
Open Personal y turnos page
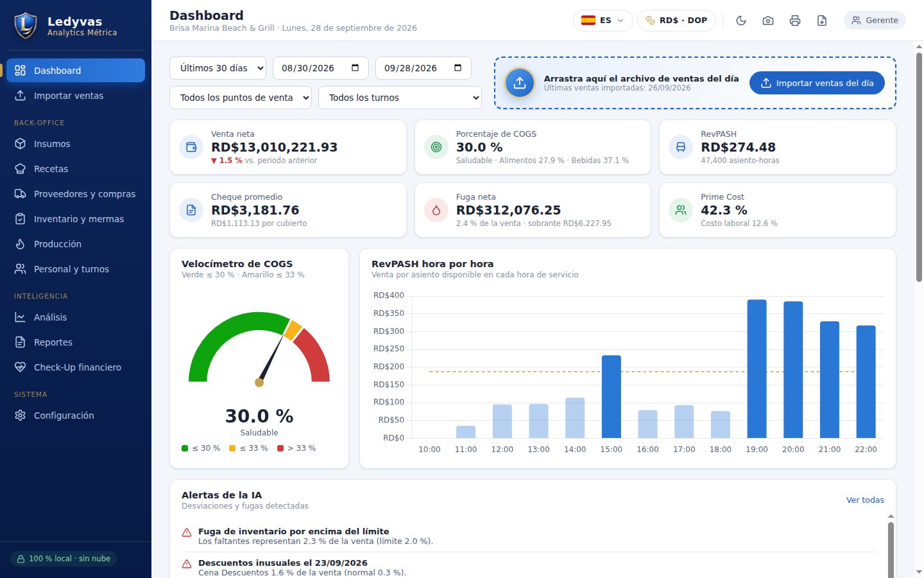click(76, 269)
